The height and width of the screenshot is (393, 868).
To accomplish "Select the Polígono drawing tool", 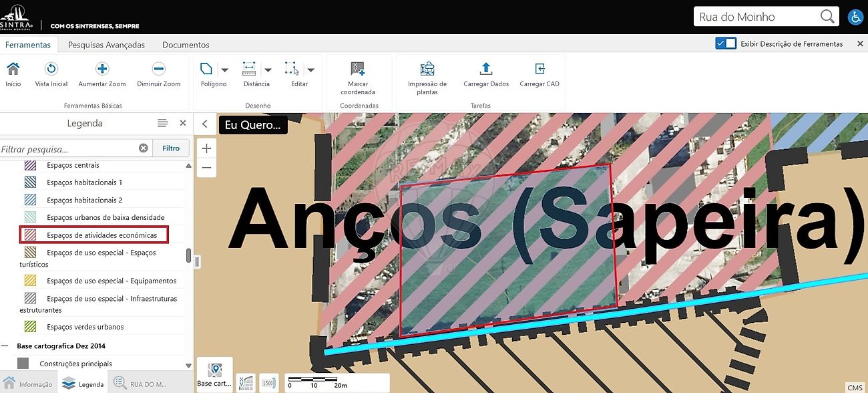I will coord(207,70).
